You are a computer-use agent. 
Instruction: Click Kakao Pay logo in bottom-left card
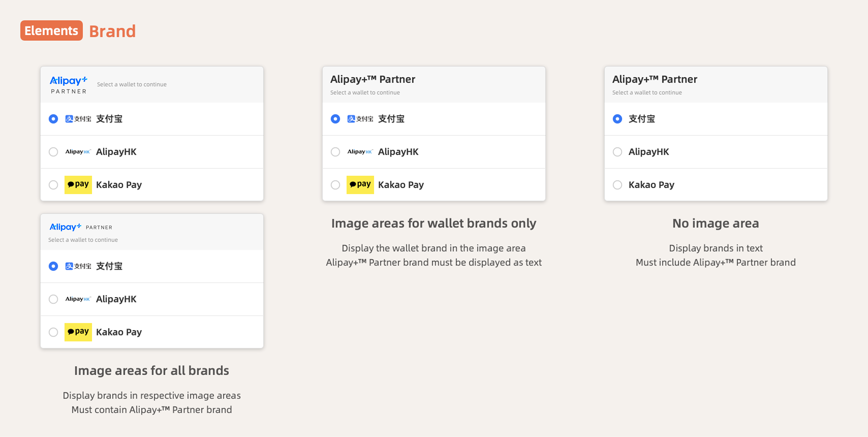click(x=78, y=332)
